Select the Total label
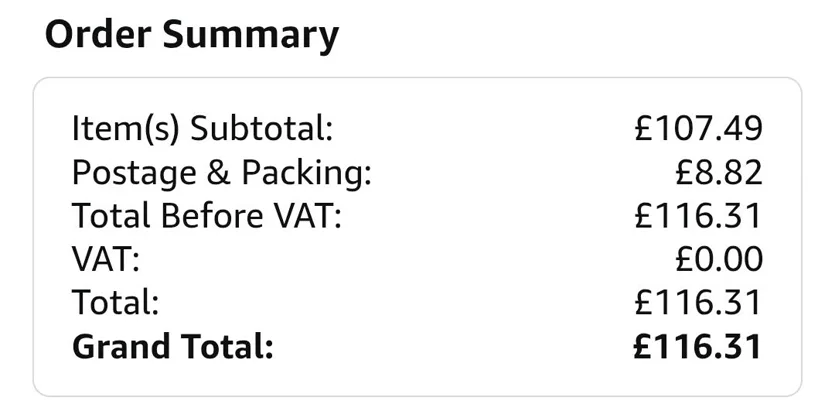835x418 pixels. [x=116, y=303]
